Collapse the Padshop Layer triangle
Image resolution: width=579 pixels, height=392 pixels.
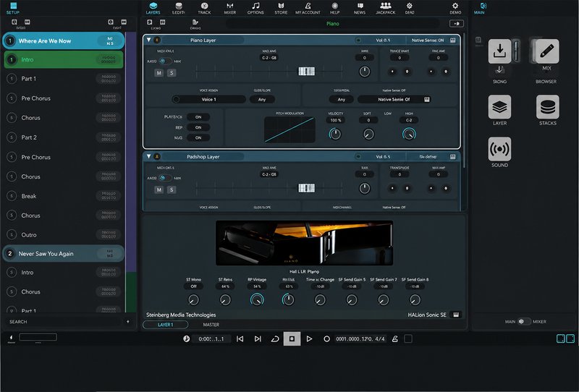coord(148,156)
